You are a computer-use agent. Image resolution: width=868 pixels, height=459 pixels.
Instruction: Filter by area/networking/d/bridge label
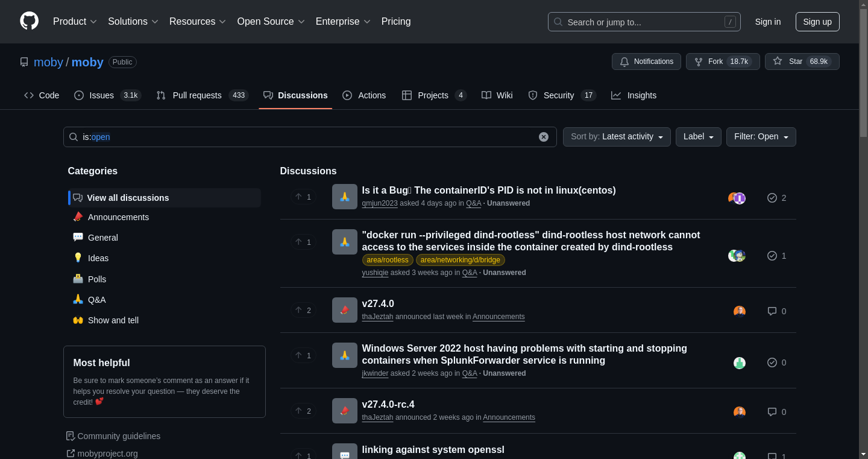[x=461, y=260]
